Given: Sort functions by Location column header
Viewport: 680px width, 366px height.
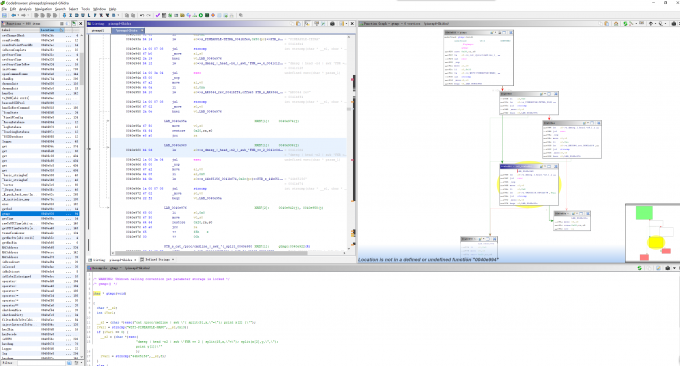Looking at the screenshot, I should (x=52, y=30).
